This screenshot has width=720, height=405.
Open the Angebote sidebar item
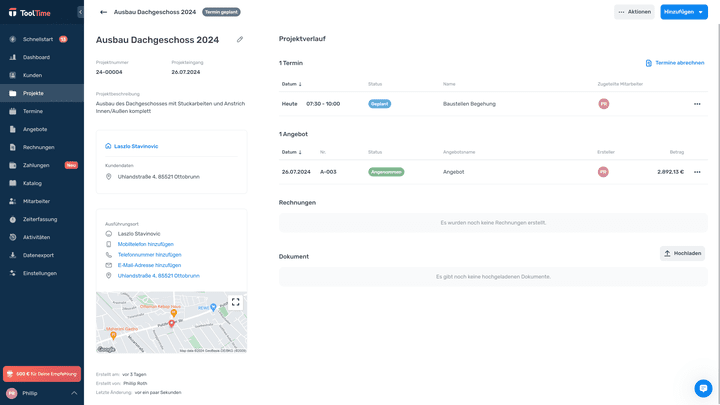42,129
